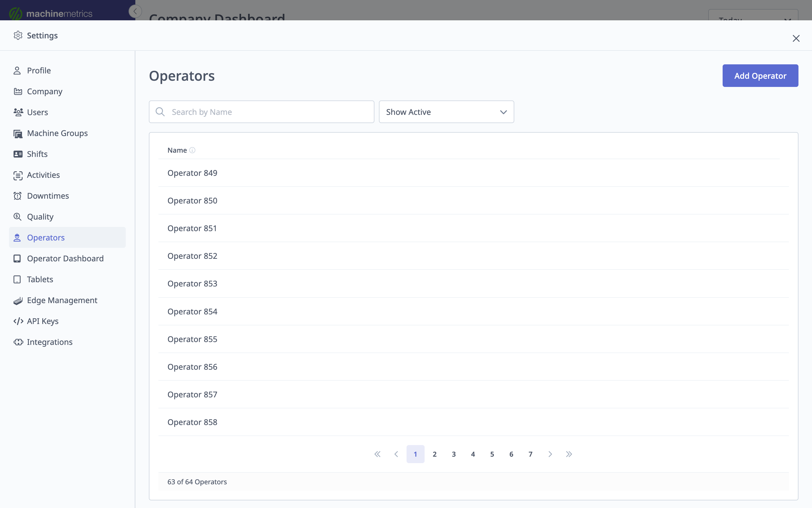This screenshot has width=812, height=508.
Task: Click the API Keys code icon
Action: (x=18, y=321)
